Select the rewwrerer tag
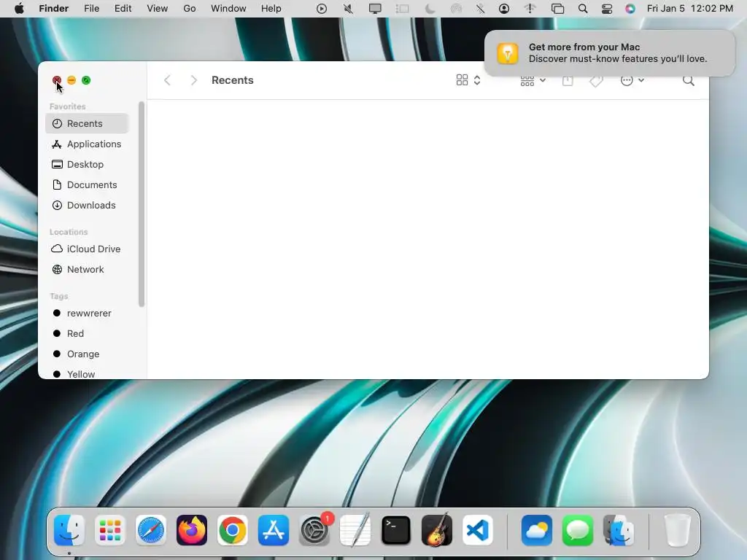The image size is (747, 560). pyautogui.click(x=88, y=314)
